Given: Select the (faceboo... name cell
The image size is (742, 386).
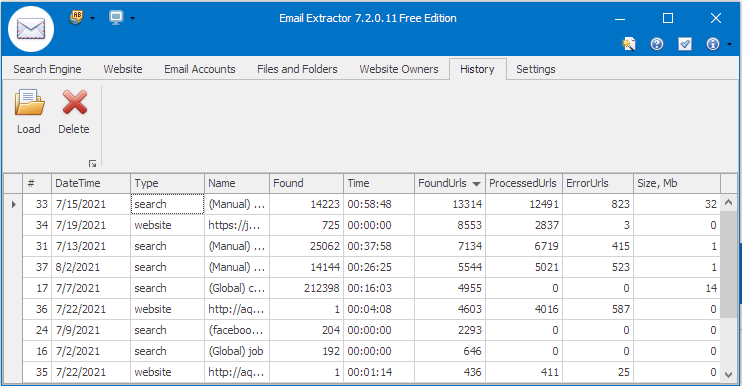Looking at the screenshot, I should 237,330.
